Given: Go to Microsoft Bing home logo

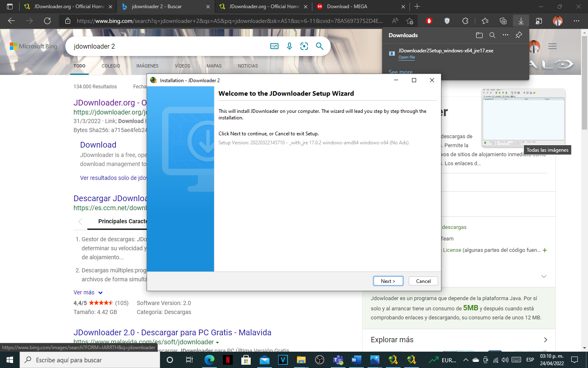Looking at the screenshot, I should (x=33, y=46).
